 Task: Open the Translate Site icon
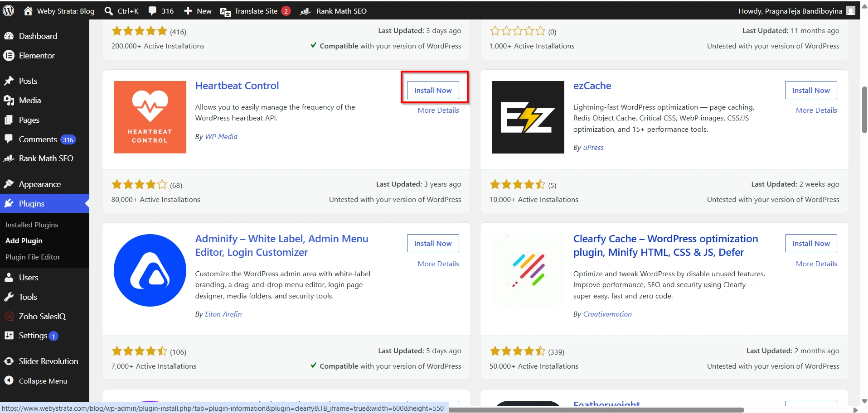click(225, 12)
